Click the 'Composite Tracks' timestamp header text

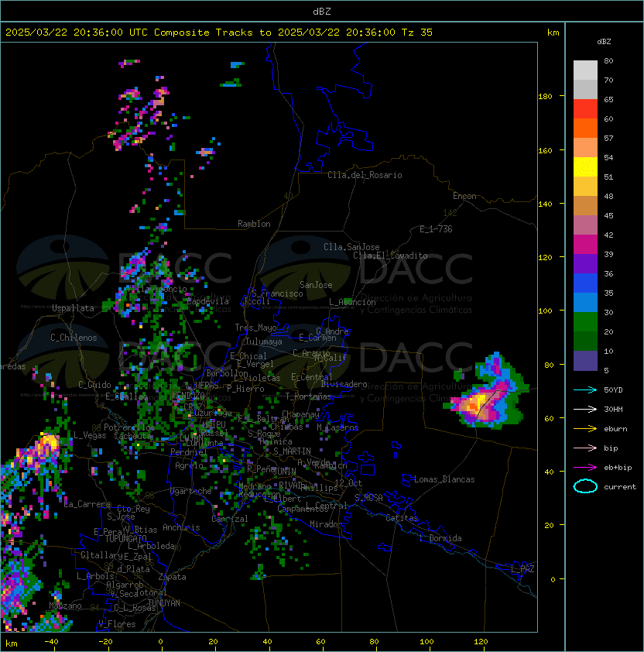point(219,33)
